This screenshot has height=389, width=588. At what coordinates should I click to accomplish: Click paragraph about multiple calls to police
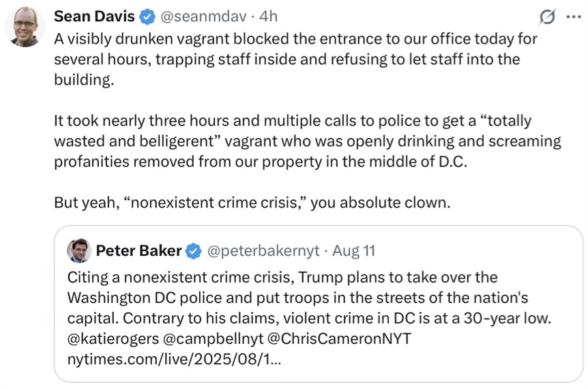pos(308,141)
